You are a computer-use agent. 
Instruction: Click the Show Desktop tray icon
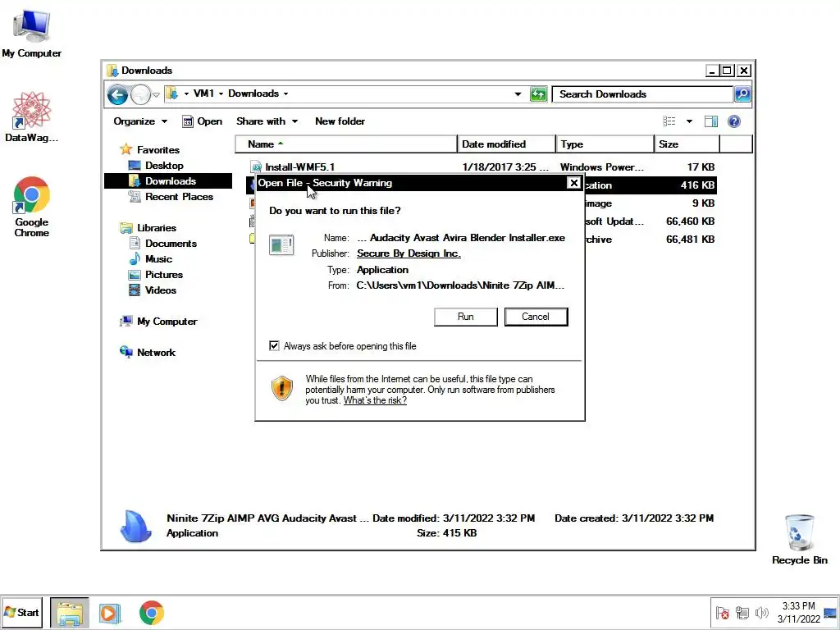pos(830,612)
